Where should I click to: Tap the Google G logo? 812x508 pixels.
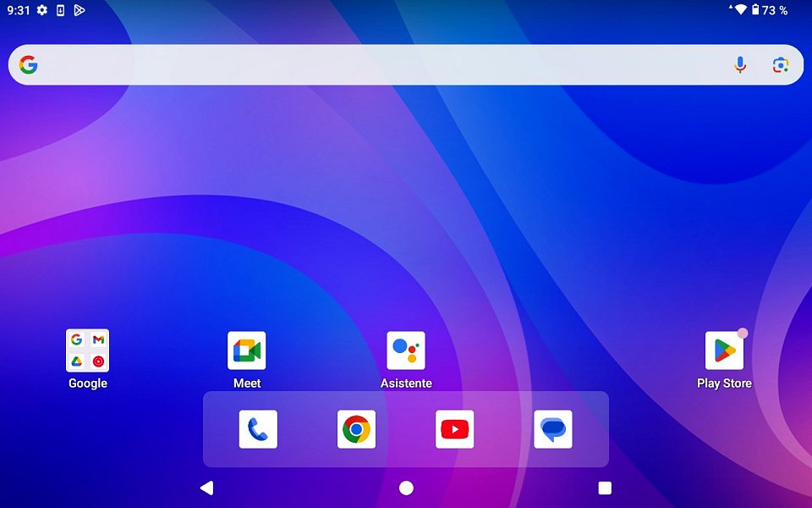[x=29, y=65]
